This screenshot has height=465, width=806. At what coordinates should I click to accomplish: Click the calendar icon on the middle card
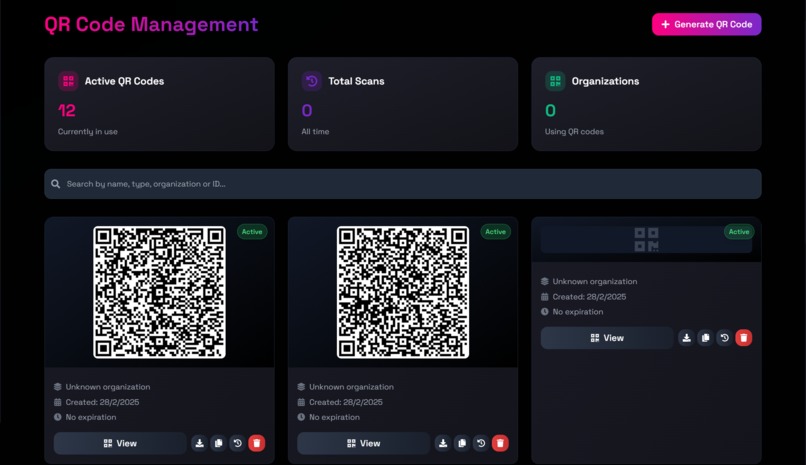coord(301,402)
